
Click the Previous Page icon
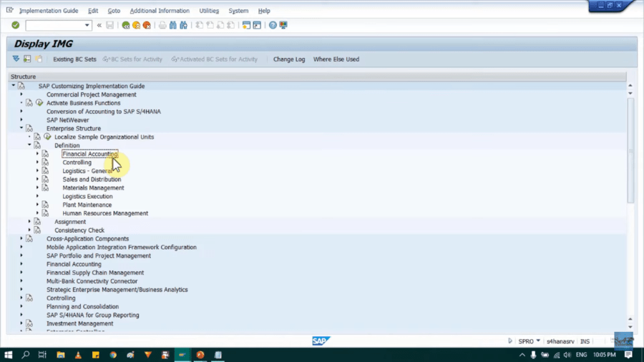210,26
